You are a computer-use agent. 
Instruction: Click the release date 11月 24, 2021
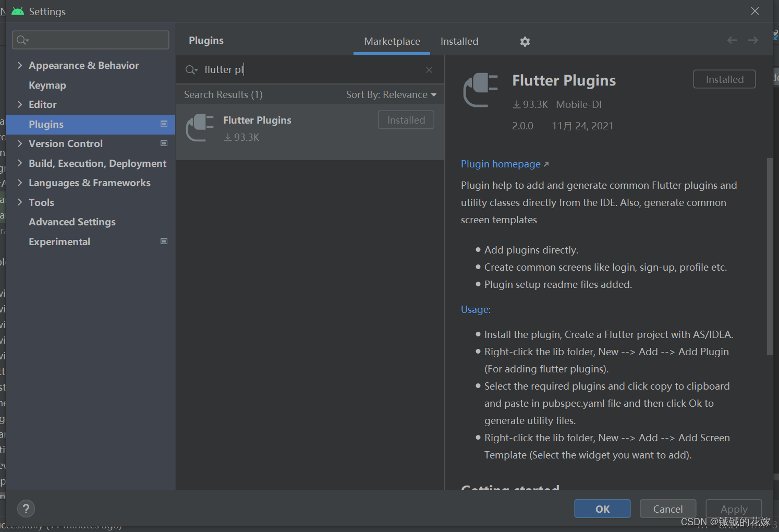pos(582,126)
